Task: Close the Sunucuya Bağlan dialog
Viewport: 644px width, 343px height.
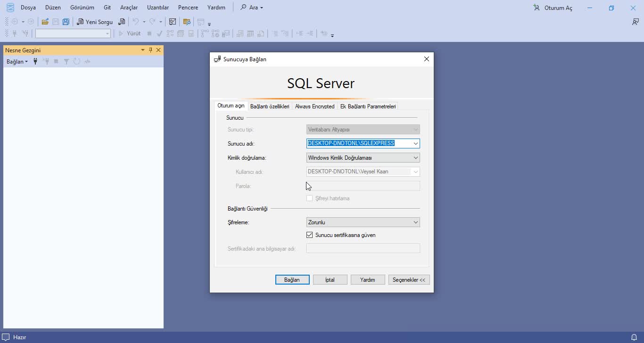Action: click(427, 59)
